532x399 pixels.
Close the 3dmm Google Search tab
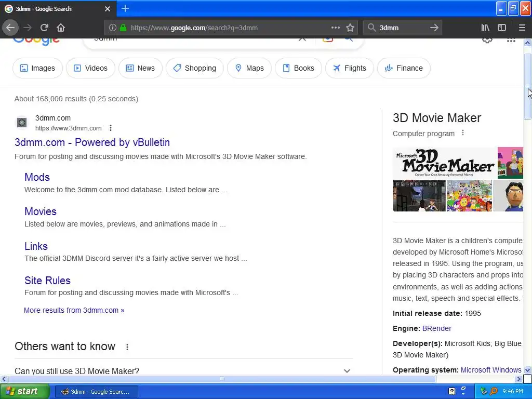(107, 9)
